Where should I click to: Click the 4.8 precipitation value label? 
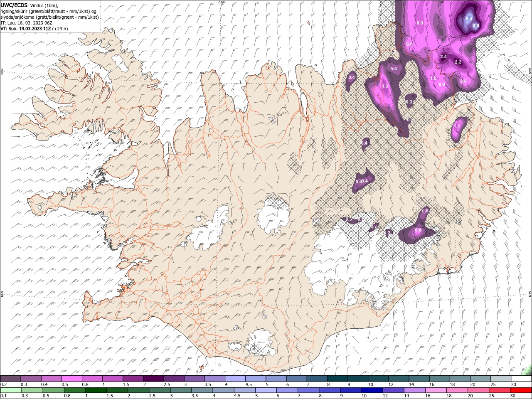click(476, 26)
